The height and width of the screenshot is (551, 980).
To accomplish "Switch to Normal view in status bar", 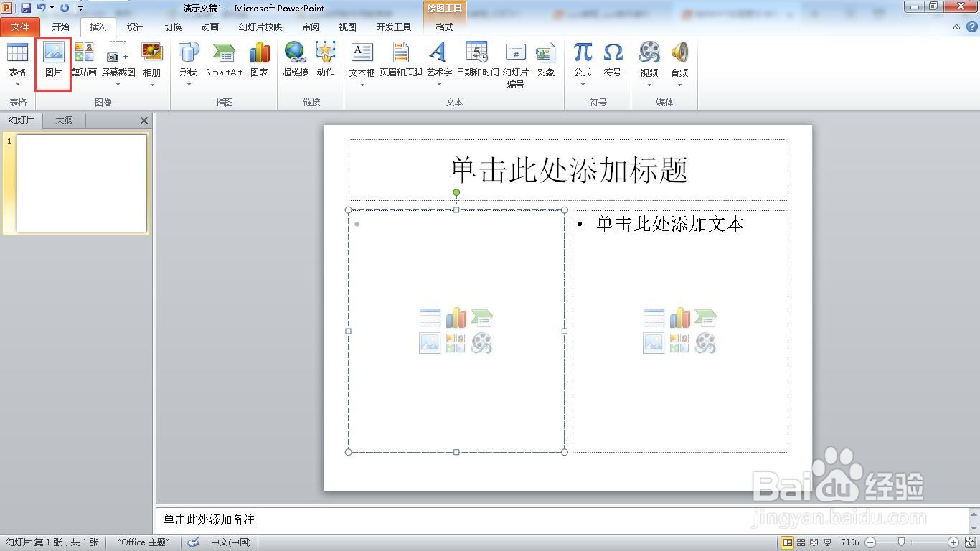I will 787,542.
